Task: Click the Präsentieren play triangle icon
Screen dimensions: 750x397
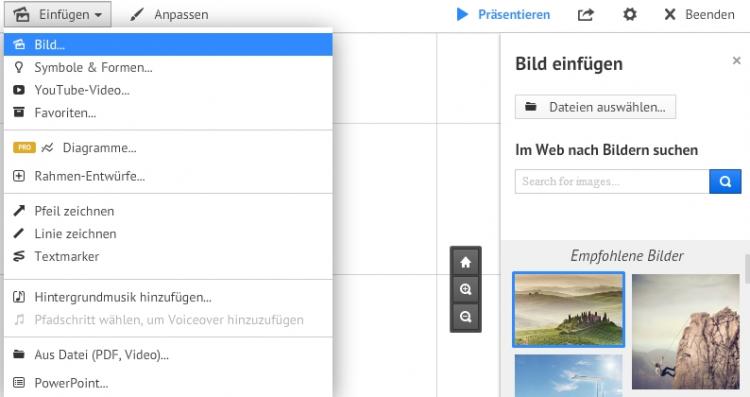Action: (x=462, y=14)
